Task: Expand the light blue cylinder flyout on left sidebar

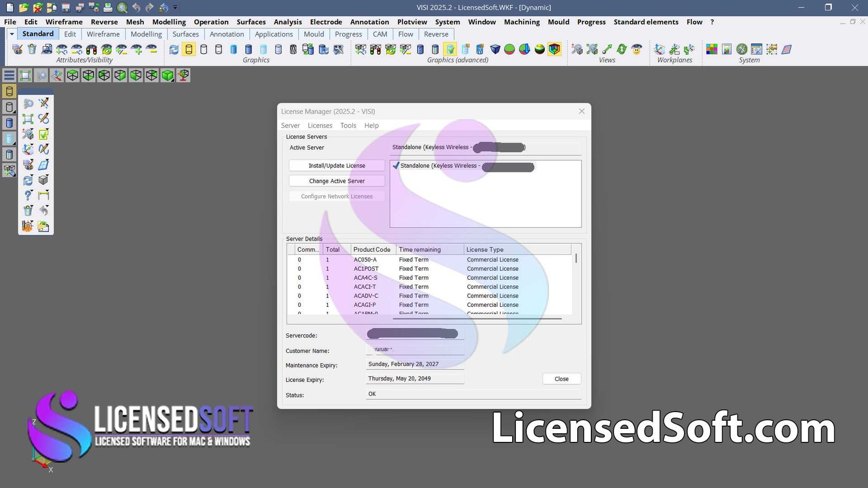Action: pos(9,139)
